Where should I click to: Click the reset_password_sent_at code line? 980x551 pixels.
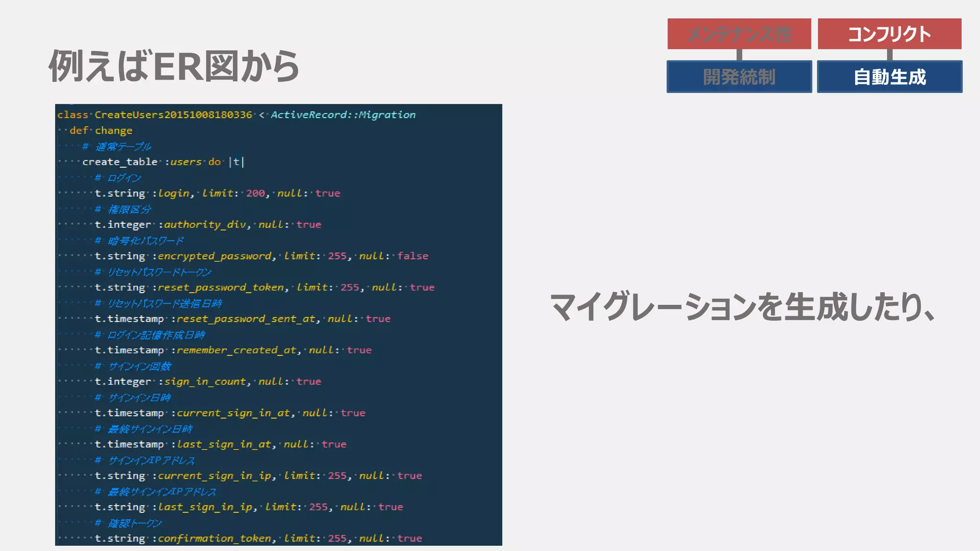242,319
